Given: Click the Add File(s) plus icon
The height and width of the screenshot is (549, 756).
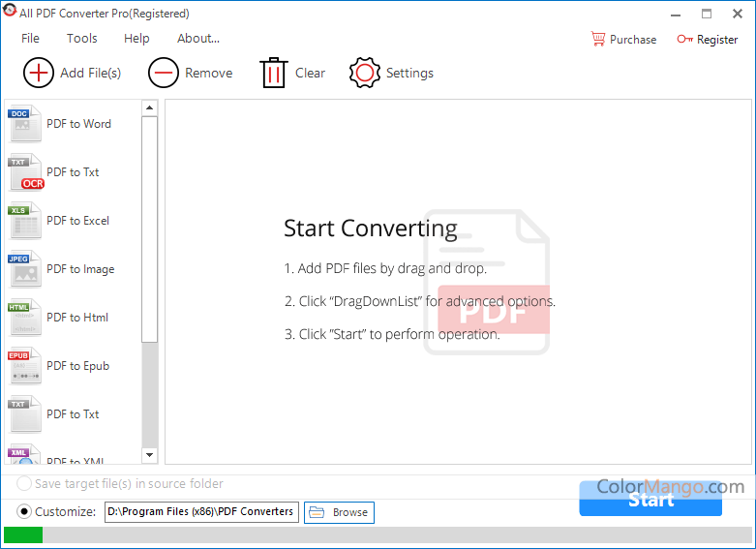Looking at the screenshot, I should tap(39, 73).
